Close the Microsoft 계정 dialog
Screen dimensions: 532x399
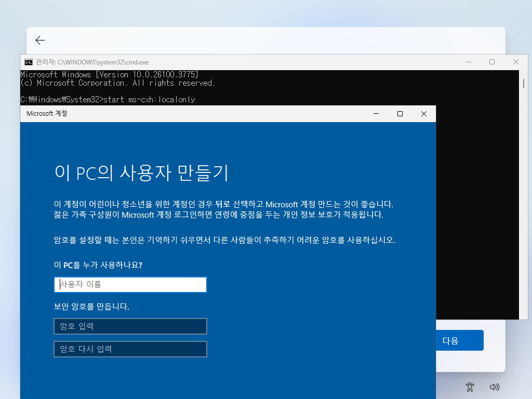(424, 114)
